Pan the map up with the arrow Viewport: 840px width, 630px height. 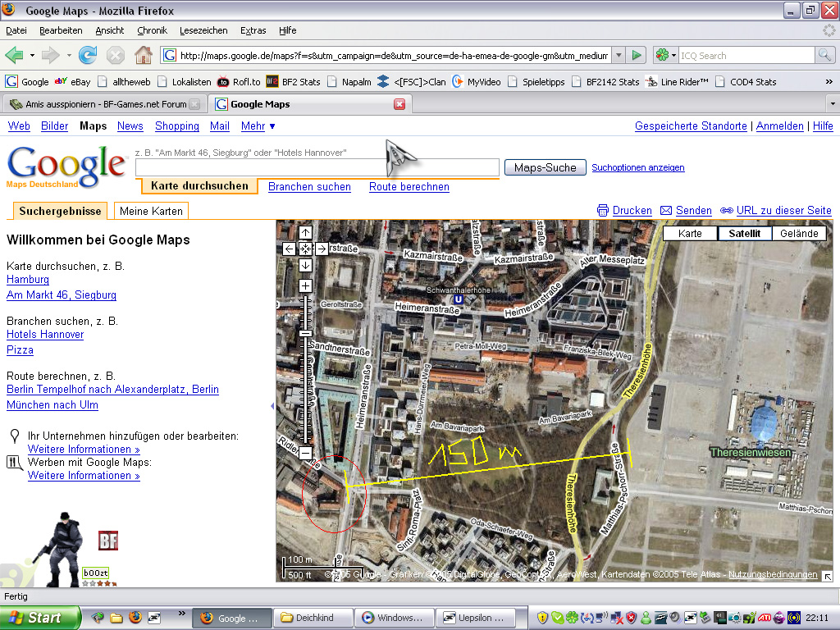click(305, 232)
